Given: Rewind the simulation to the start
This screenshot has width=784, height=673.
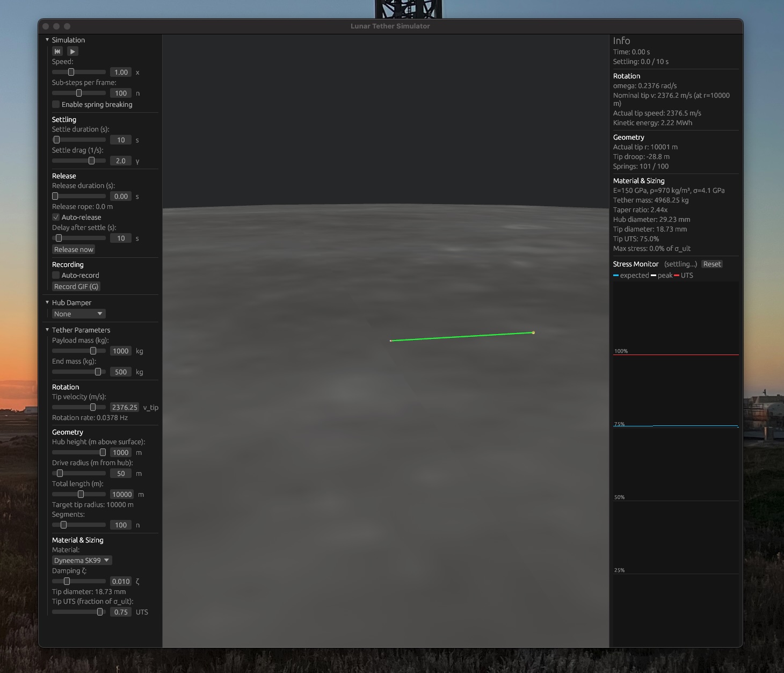Looking at the screenshot, I should click(x=57, y=51).
